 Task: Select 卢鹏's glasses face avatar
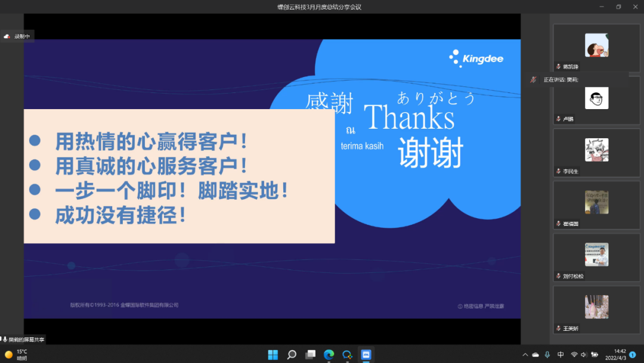click(x=596, y=98)
